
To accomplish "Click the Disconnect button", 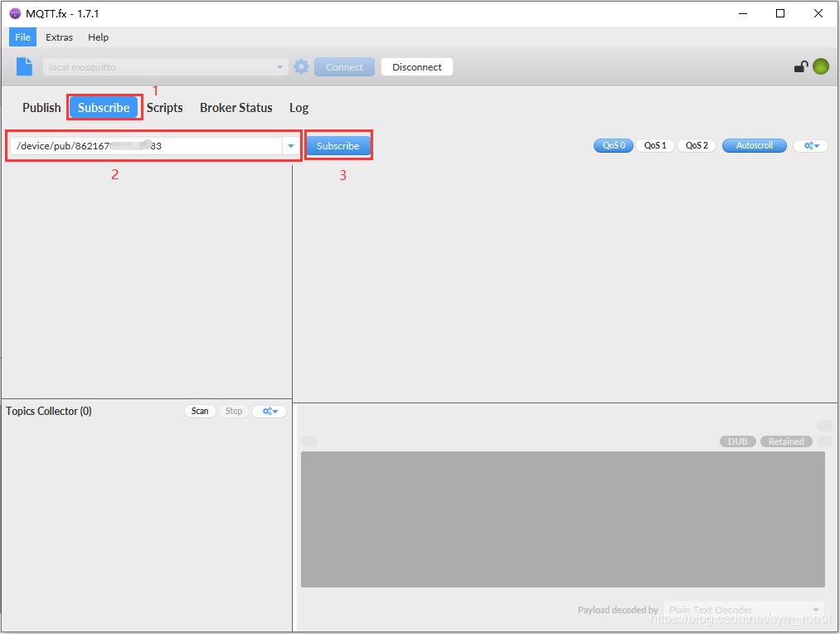I will [x=417, y=67].
